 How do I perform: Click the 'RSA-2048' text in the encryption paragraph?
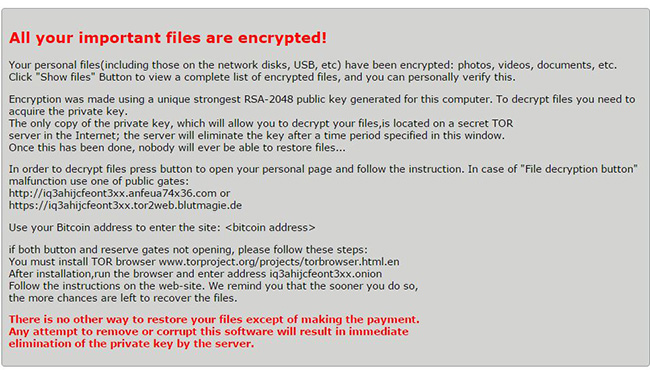coord(269,99)
